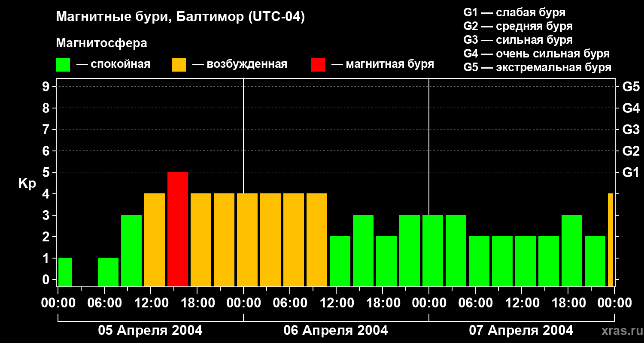
Task: Click the G1 label on right axis
Action: [631, 172]
